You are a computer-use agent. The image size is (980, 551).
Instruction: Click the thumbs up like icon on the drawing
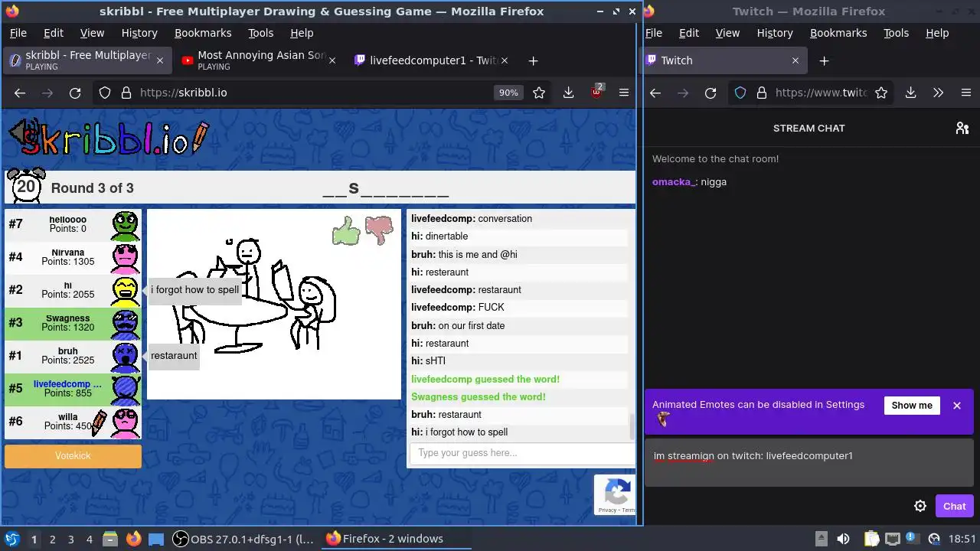pos(346,230)
